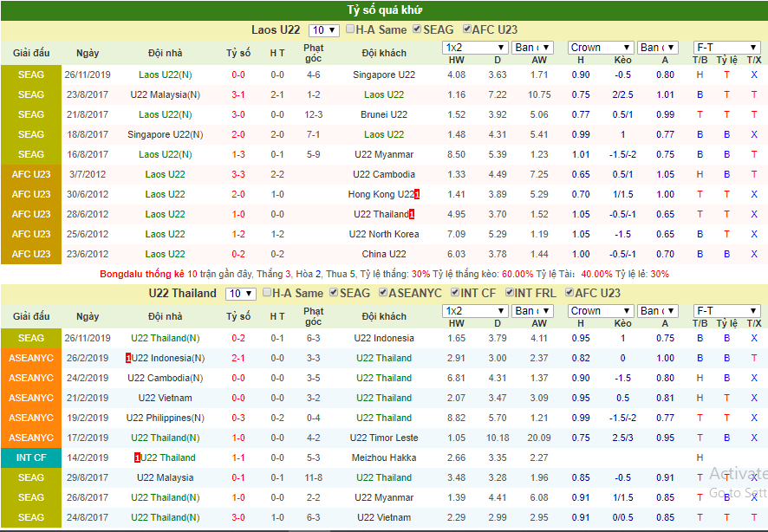Open Meizhou Hakka team link
Screen dimensions: 768x532
384,458
